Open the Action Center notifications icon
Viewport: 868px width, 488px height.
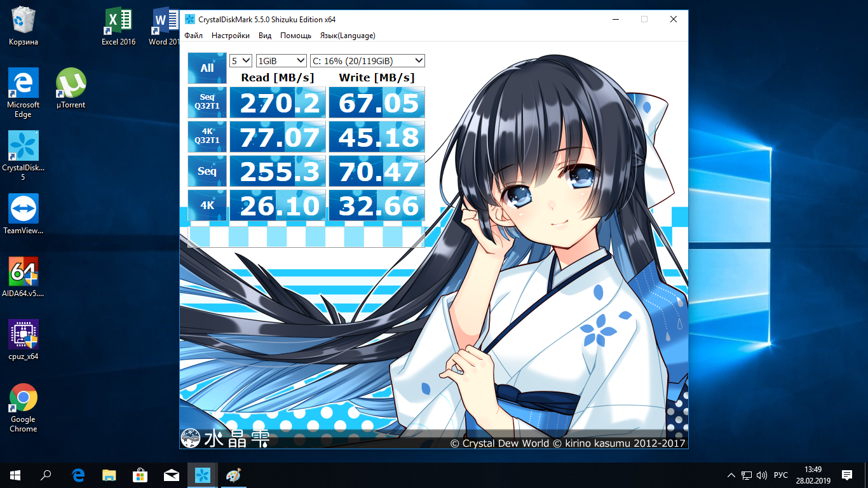click(847, 475)
